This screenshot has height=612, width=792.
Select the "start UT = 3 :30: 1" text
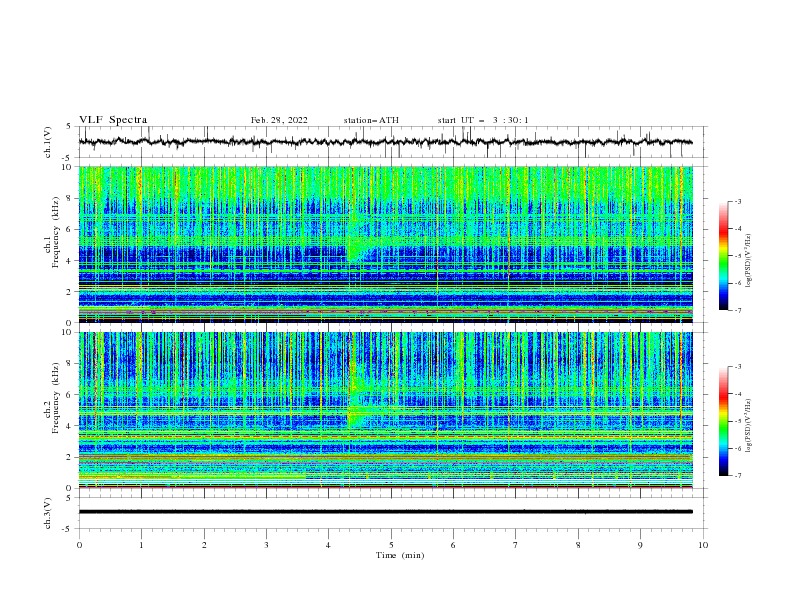coord(483,120)
